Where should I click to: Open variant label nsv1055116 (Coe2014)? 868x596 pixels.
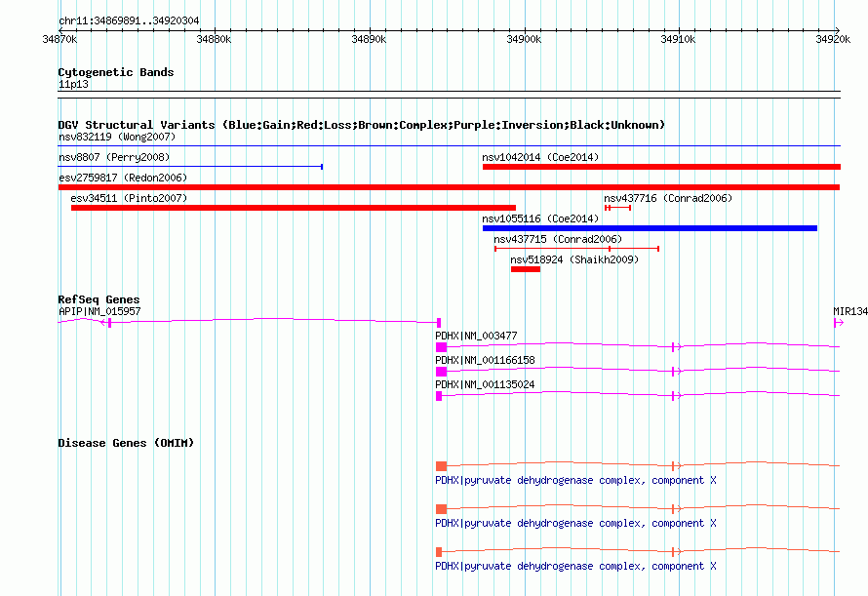541,219
